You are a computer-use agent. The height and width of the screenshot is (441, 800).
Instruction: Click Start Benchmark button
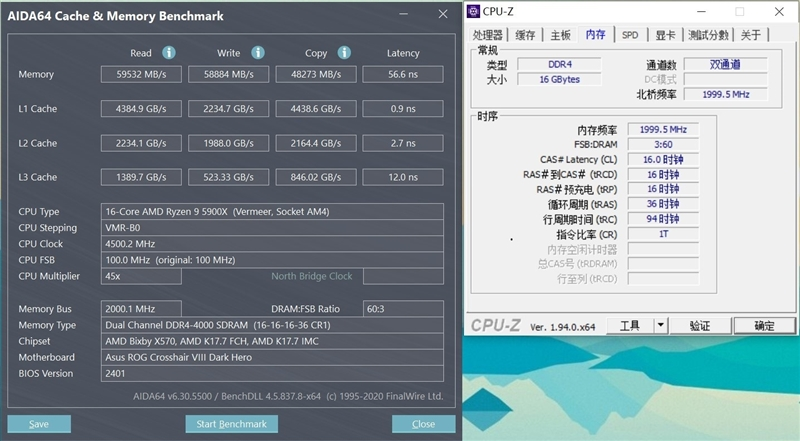(232, 424)
